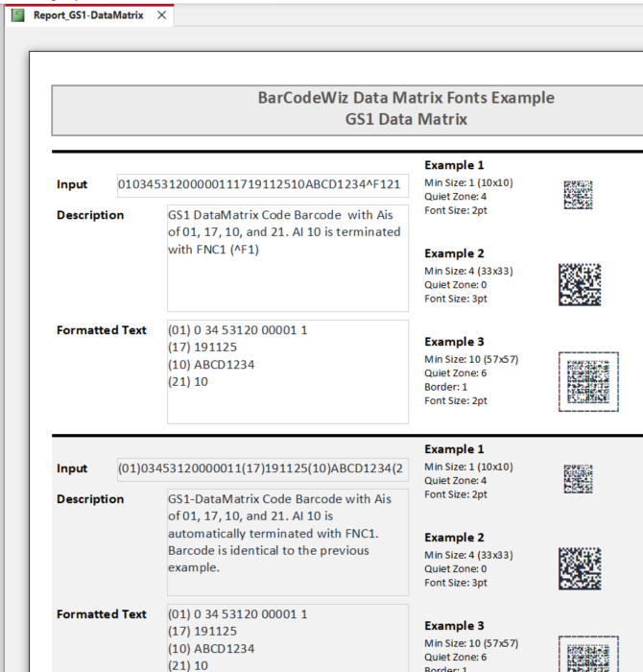
Task: Click the first record's Example 2 barcode
Action: click(580, 284)
